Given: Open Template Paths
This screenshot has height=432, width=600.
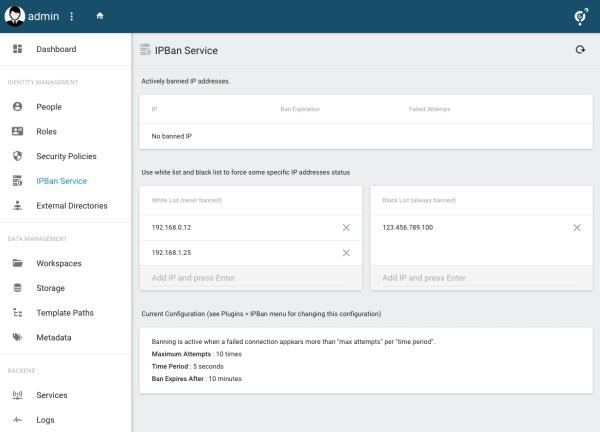Looking at the screenshot, I should [65, 313].
